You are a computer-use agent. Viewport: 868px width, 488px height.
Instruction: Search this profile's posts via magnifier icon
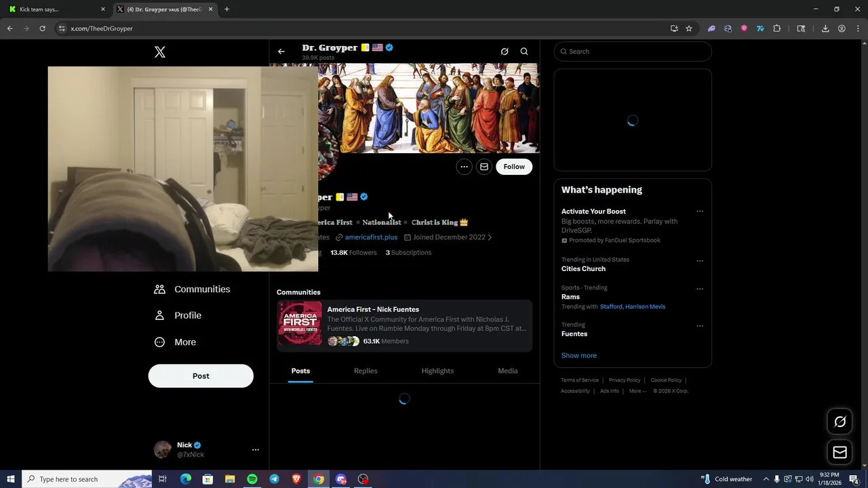tap(524, 52)
